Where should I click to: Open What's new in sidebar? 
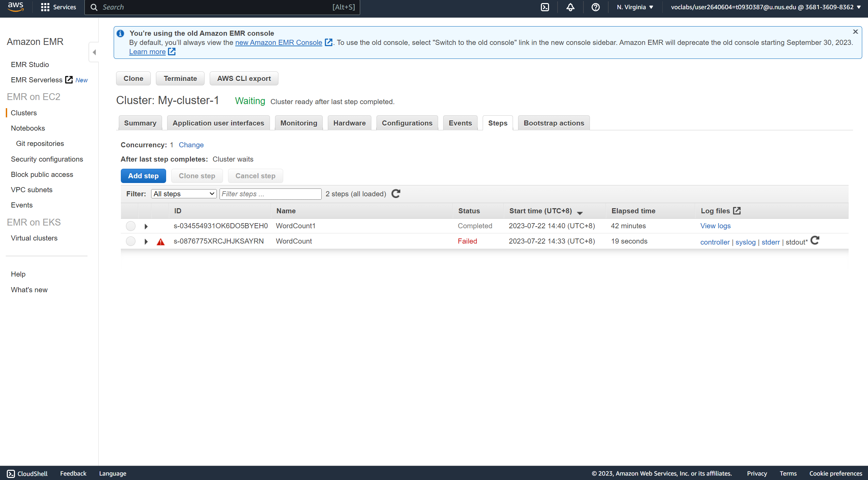29,290
